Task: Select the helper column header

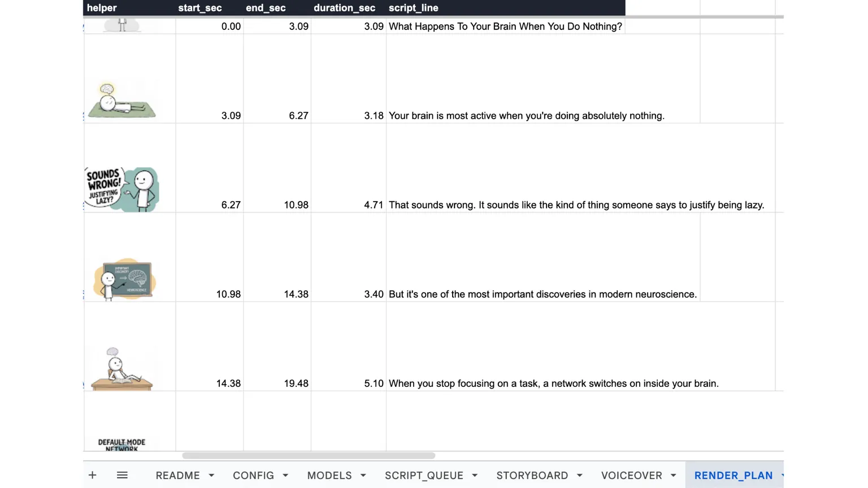Action: click(x=129, y=8)
